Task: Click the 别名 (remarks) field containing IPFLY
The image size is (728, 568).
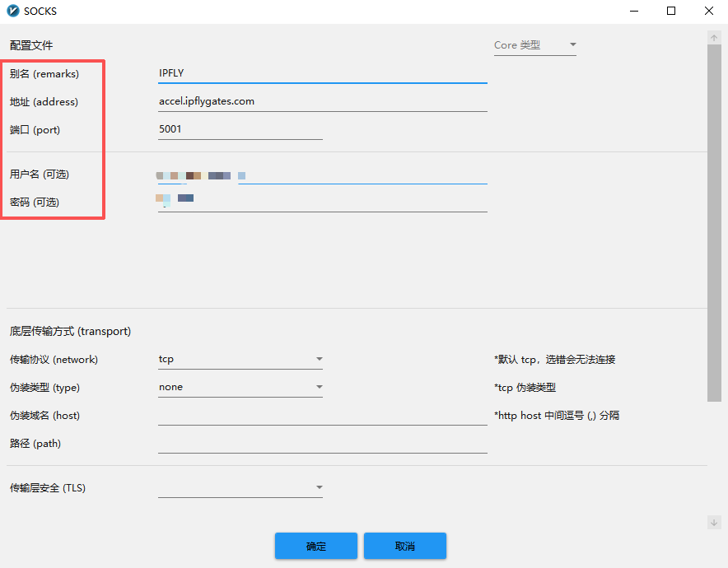Action: coord(322,73)
